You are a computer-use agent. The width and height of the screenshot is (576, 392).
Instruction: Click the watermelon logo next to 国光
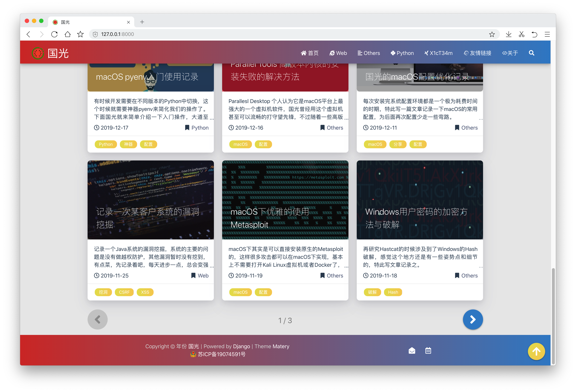(x=38, y=53)
